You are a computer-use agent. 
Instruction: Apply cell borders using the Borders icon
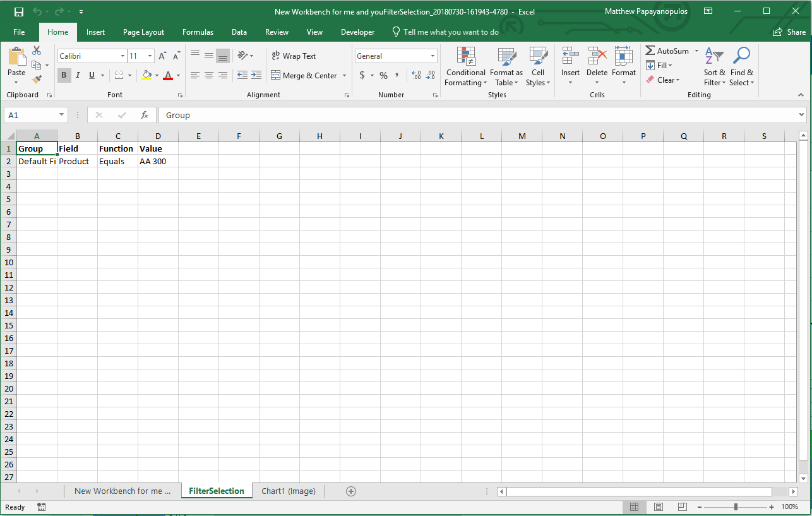tap(119, 75)
